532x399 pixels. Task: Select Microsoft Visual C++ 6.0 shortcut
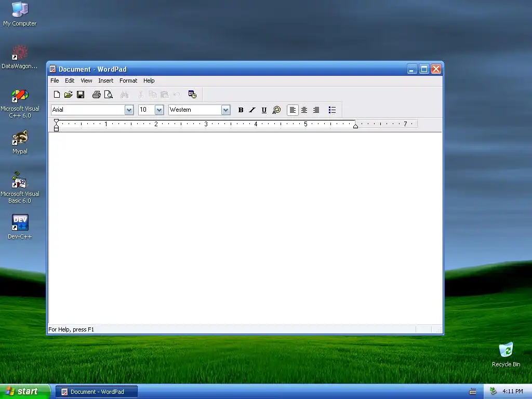click(x=20, y=103)
